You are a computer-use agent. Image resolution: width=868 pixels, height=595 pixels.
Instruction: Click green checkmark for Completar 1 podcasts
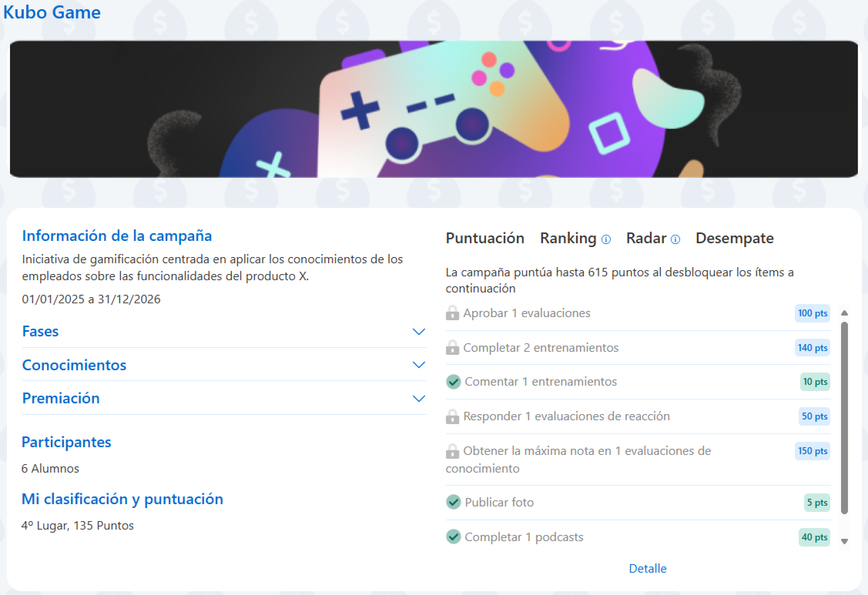pos(453,537)
